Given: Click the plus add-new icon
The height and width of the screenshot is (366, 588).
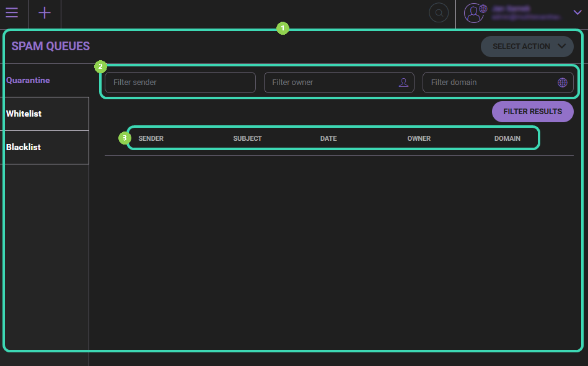Looking at the screenshot, I should [x=45, y=13].
